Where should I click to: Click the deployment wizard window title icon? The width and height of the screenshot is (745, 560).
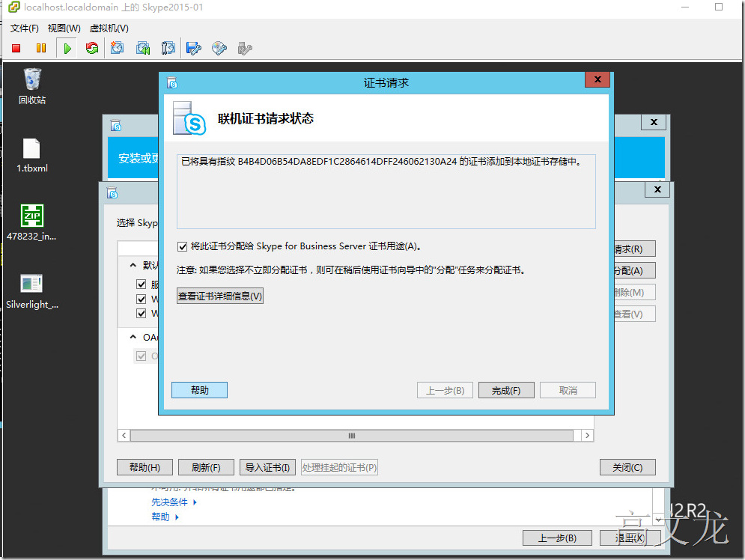(x=116, y=125)
